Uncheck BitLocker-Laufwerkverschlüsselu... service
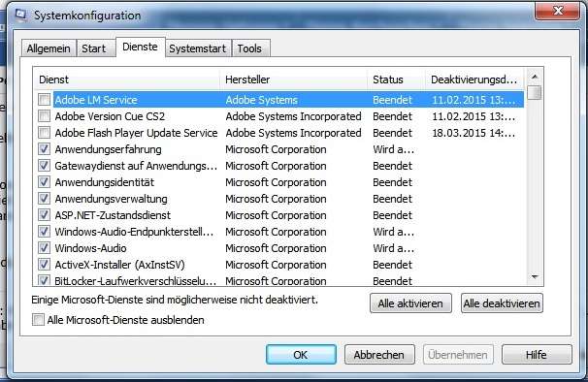The width and height of the screenshot is (588, 382). [x=45, y=280]
